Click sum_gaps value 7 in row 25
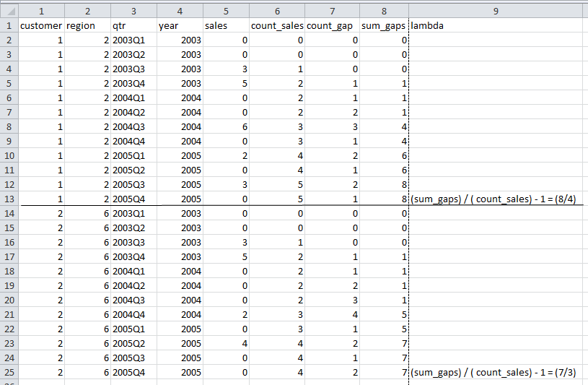Image resolution: width=588 pixels, height=385 pixels. tap(384, 373)
